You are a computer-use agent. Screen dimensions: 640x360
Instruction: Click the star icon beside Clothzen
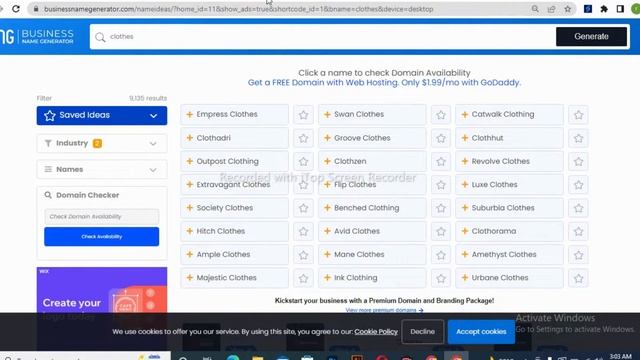(441, 162)
